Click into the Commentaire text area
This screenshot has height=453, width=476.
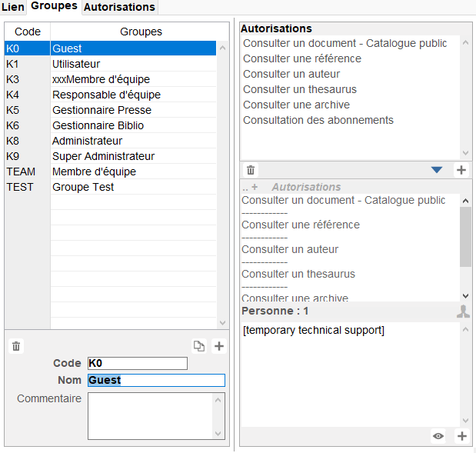[x=153, y=416]
